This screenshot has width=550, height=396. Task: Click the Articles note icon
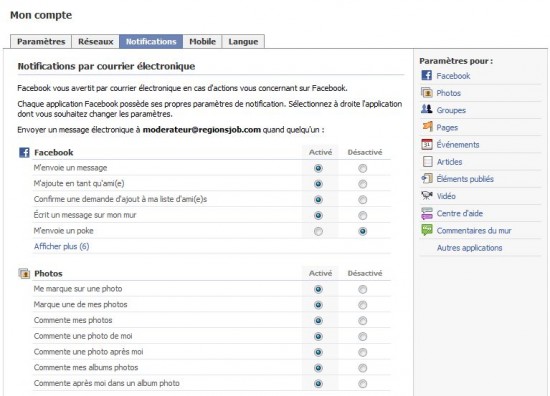coord(427,161)
